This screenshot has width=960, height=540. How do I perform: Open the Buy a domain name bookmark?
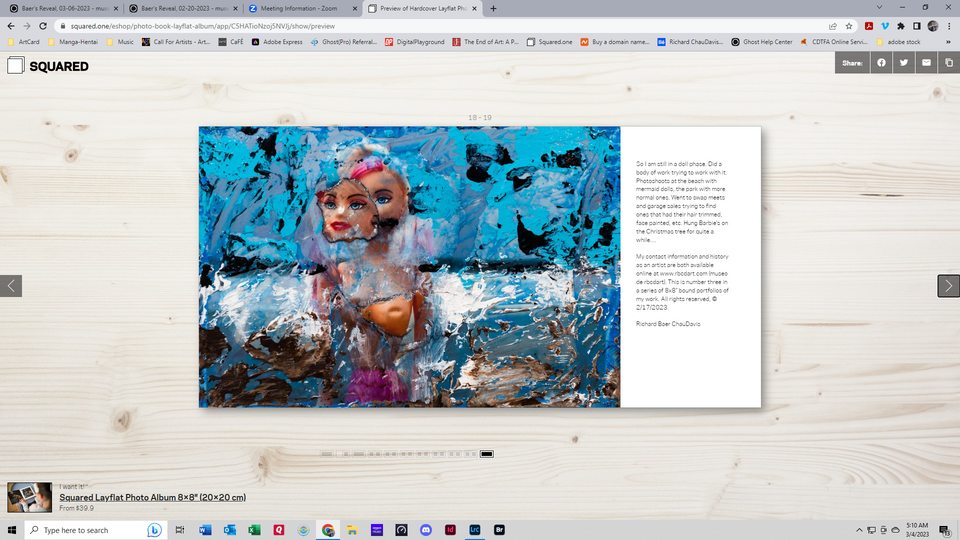pyautogui.click(x=615, y=42)
